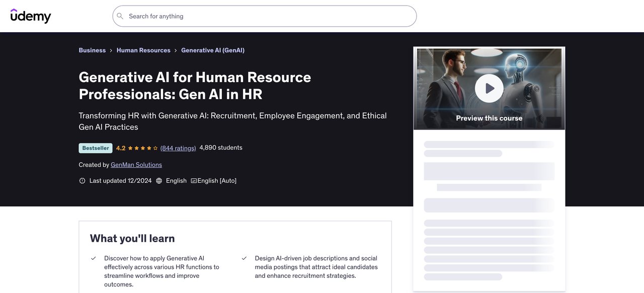The height and width of the screenshot is (293, 644).
Task: Click the Last updated 12/2024 text
Action: coord(120,181)
